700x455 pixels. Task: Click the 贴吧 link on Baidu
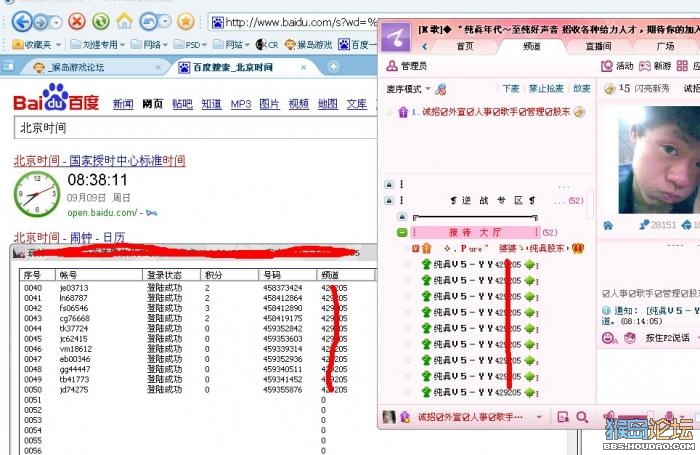(x=182, y=104)
